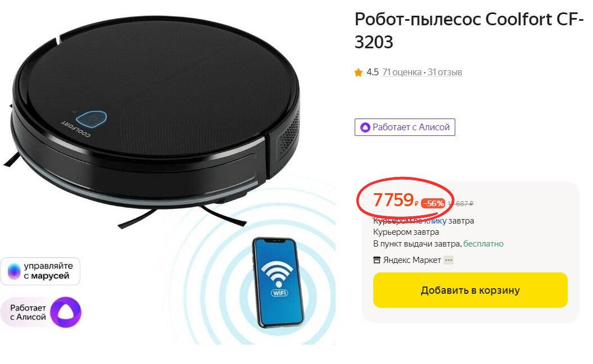The height and width of the screenshot is (364, 593).
Task: Click the purple Alice icon in the badge
Action: (365, 128)
